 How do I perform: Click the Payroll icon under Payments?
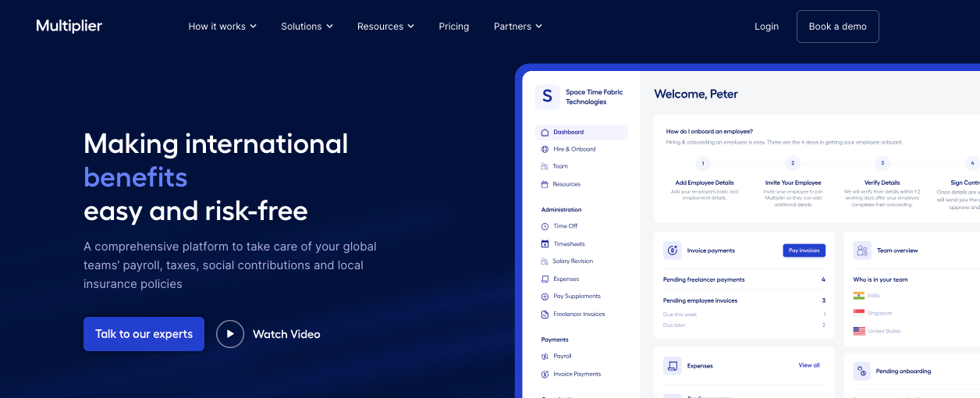(x=545, y=356)
